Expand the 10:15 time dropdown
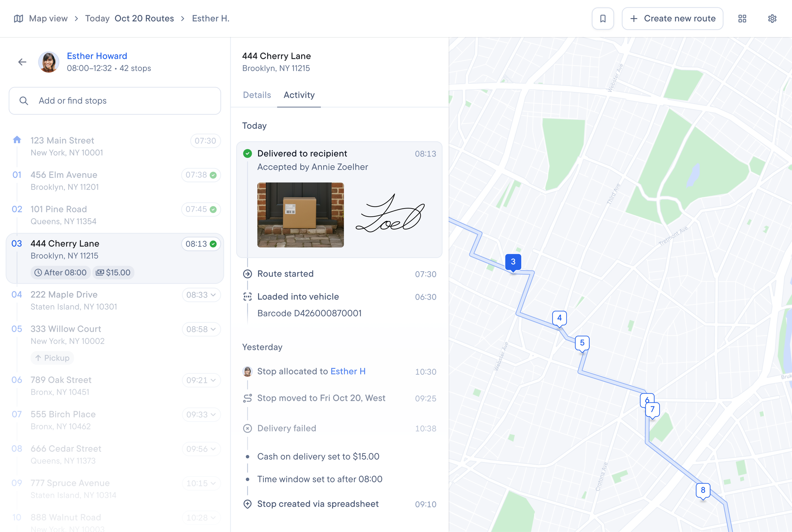 (201, 483)
